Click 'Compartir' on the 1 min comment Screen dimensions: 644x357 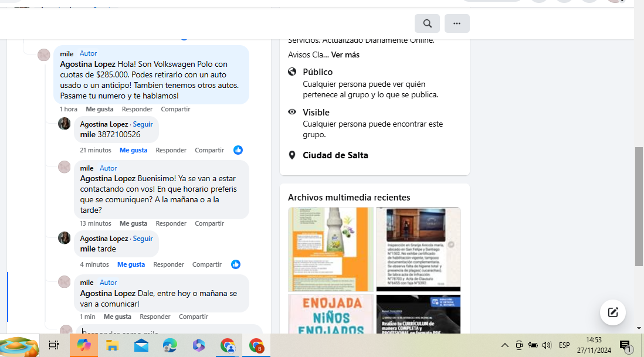point(194,317)
